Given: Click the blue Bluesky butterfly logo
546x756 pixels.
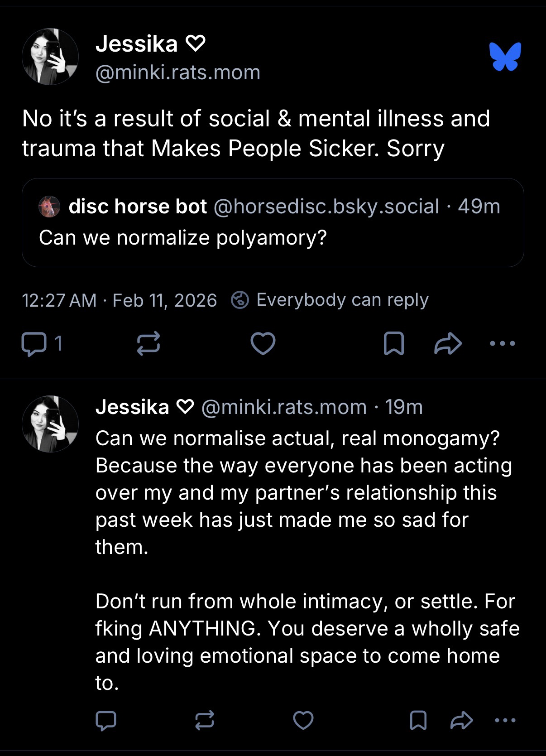Looking at the screenshot, I should pos(505,57).
